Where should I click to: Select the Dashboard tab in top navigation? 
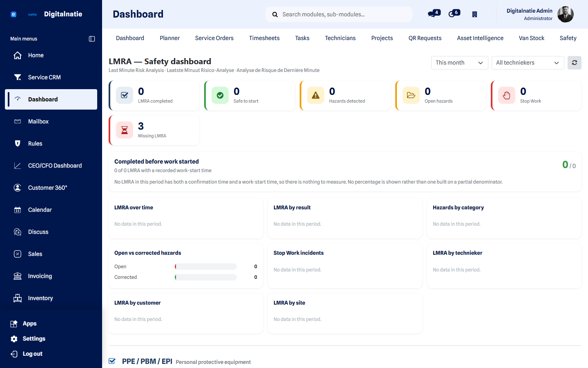click(130, 38)
